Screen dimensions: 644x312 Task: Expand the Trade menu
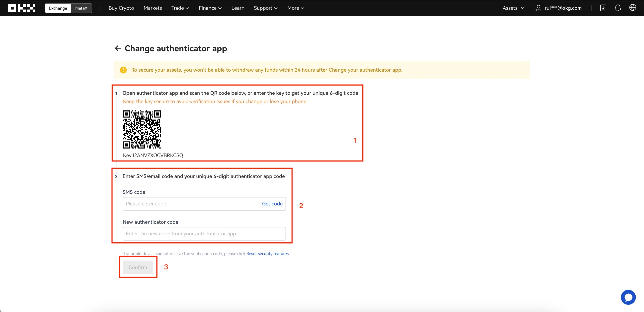(x=180, y=8)
